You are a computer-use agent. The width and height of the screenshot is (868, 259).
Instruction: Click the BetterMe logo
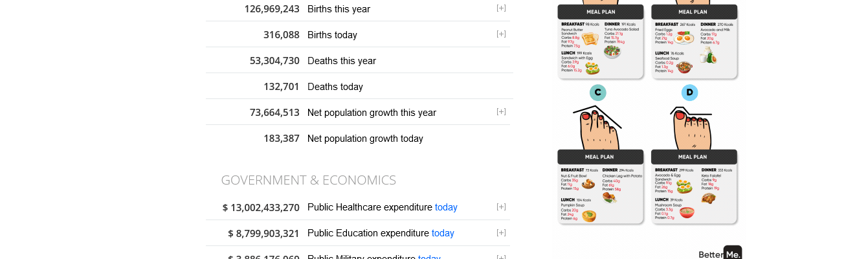pos(720,254)
